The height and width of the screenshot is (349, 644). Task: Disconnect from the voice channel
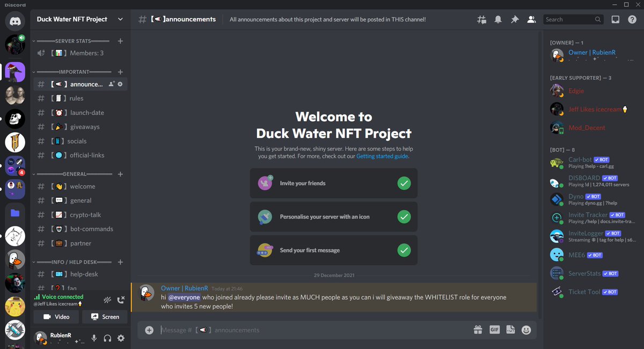pos(121,300)
